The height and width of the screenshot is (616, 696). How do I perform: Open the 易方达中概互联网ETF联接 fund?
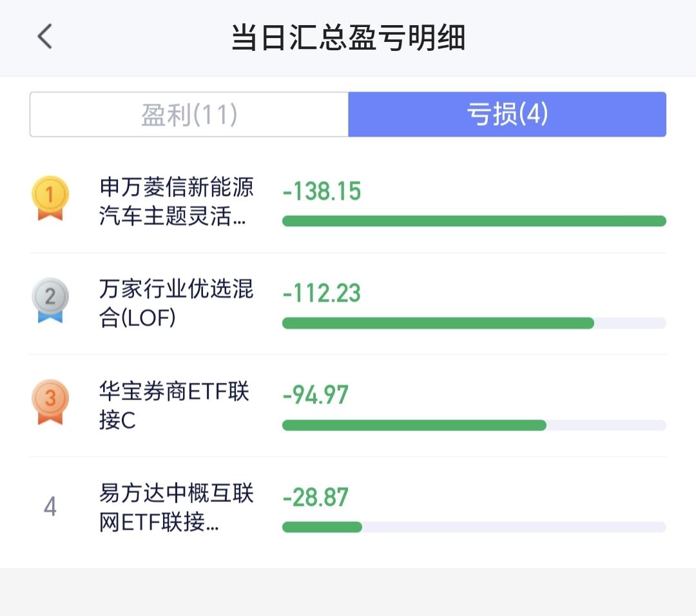coord(176,508)
